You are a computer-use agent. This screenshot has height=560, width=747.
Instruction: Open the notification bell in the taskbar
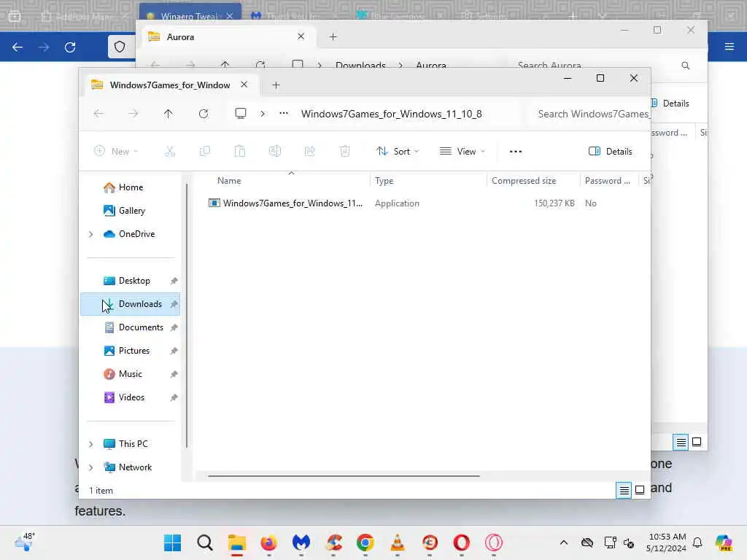pyautogui.click(x=697, y=542)
